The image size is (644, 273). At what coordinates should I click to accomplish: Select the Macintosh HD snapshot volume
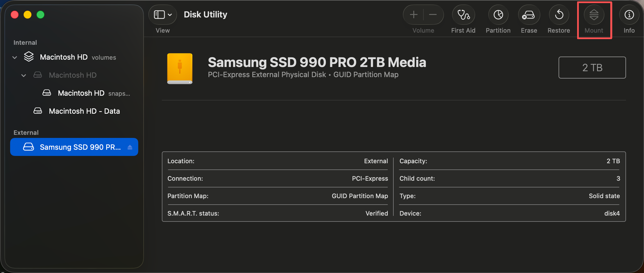(81, 93)
